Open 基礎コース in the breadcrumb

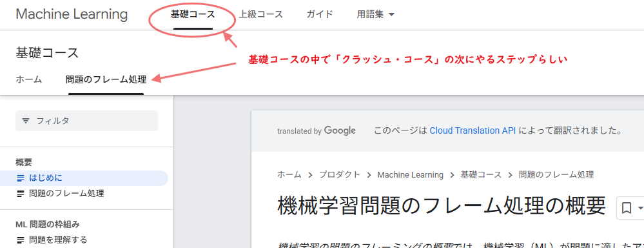coord(481,174)
